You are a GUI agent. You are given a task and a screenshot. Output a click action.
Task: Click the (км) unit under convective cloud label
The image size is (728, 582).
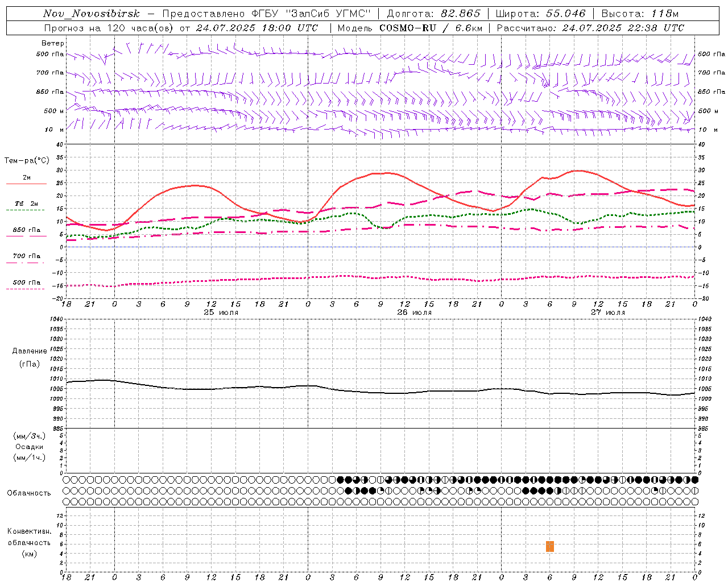tap(29, 554)
